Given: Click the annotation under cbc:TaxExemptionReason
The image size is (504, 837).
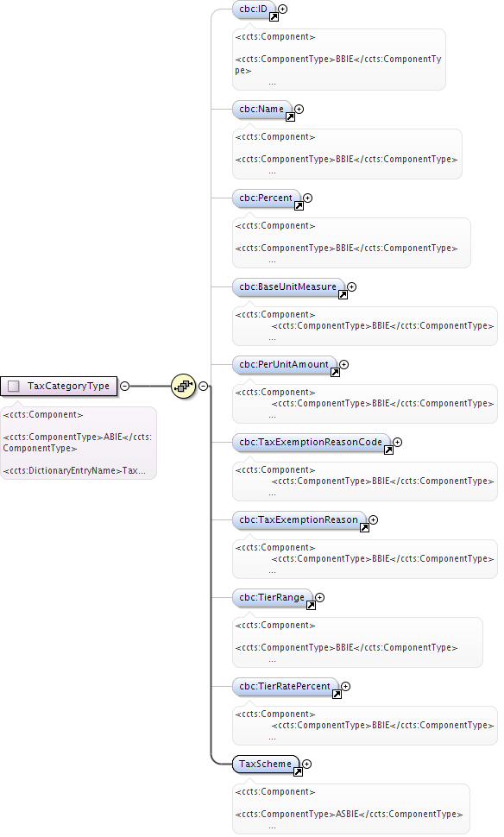Looking at the screenshot, I should (365, 559).
